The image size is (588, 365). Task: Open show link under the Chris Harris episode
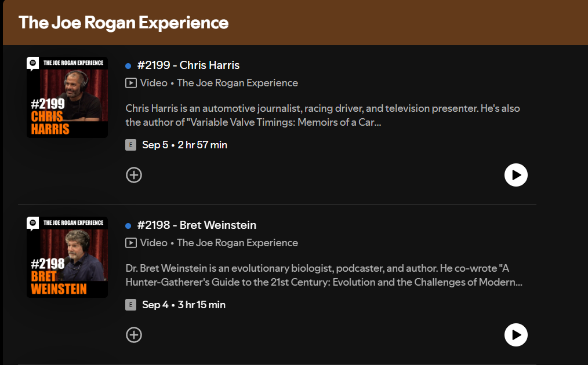237,83
